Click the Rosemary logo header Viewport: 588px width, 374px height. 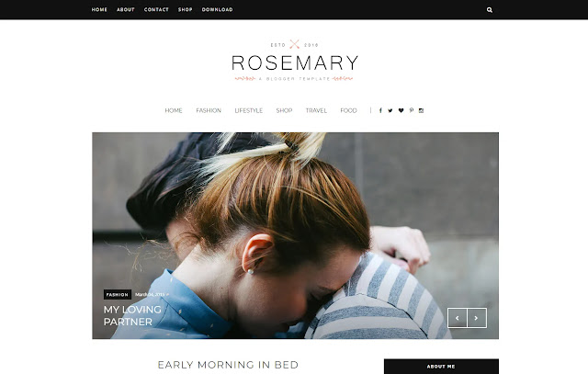(295, 61)
